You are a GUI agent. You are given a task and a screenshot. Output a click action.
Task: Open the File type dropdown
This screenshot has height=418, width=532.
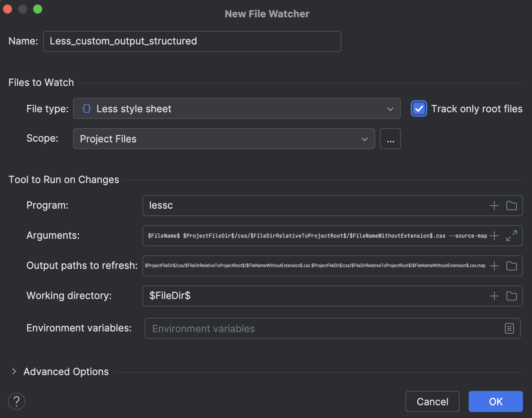(x=390, y=109)
